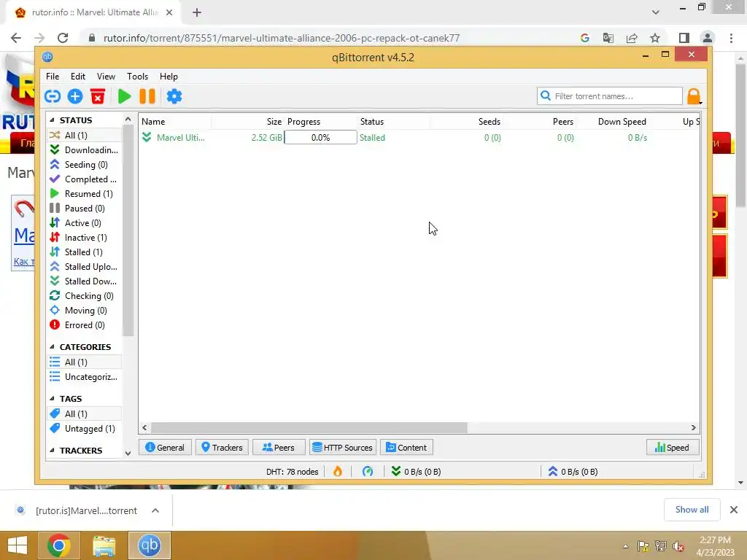Open the Help menu
This screenshot has height=560, width=747.
pos(169,76)
